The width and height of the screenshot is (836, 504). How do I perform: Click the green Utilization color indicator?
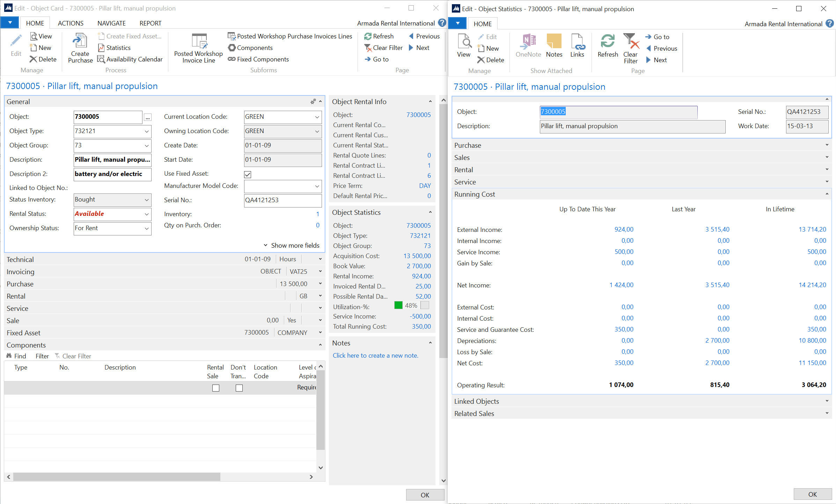398,305
